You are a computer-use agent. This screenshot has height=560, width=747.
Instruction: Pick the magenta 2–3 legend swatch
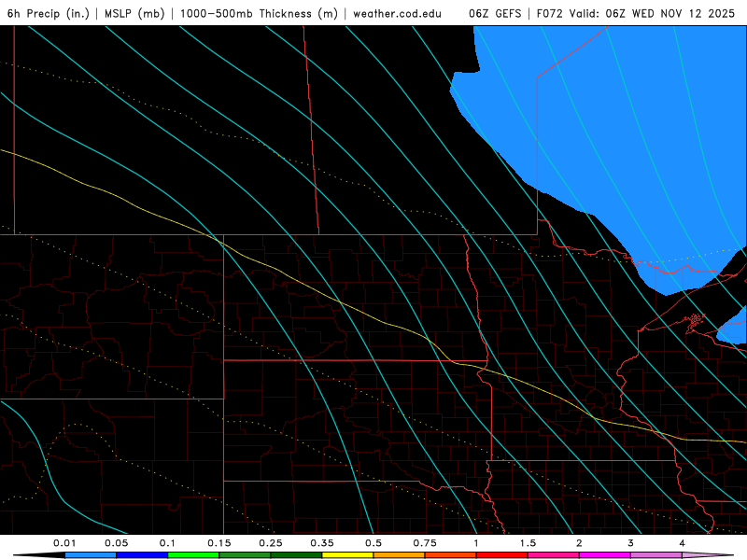[x=605, y=555]
